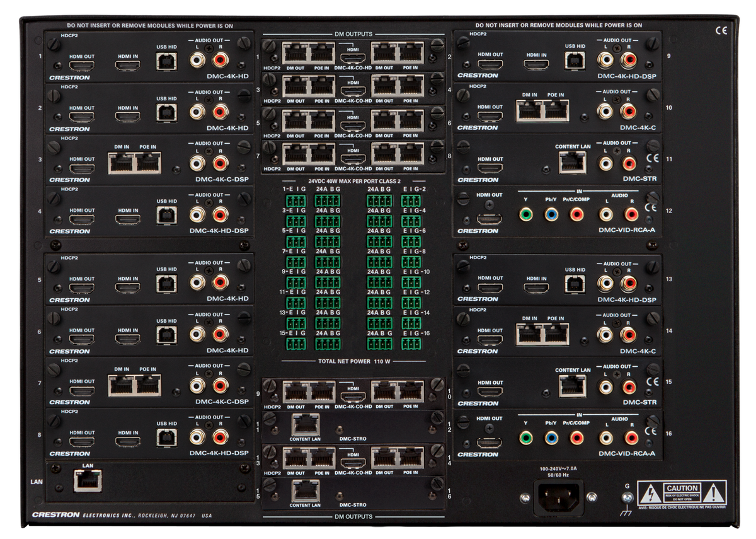Select the 'DMC-STR' label on slot 11
Screen dimensions: 756x539
coord(639,179)
